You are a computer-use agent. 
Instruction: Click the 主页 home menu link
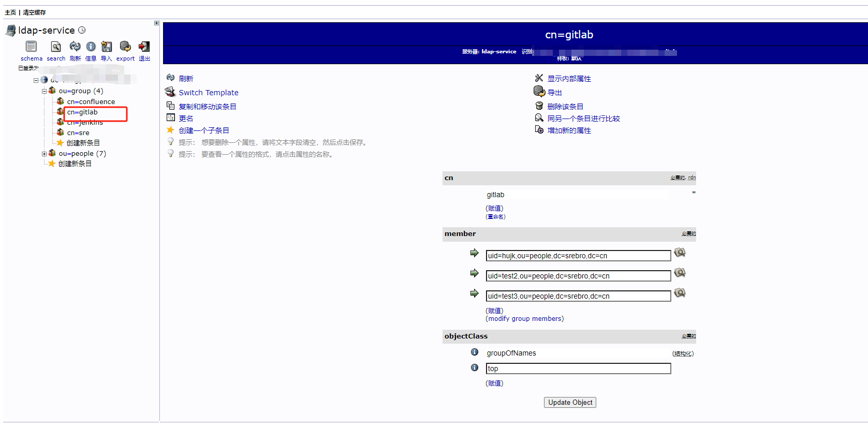10,12
